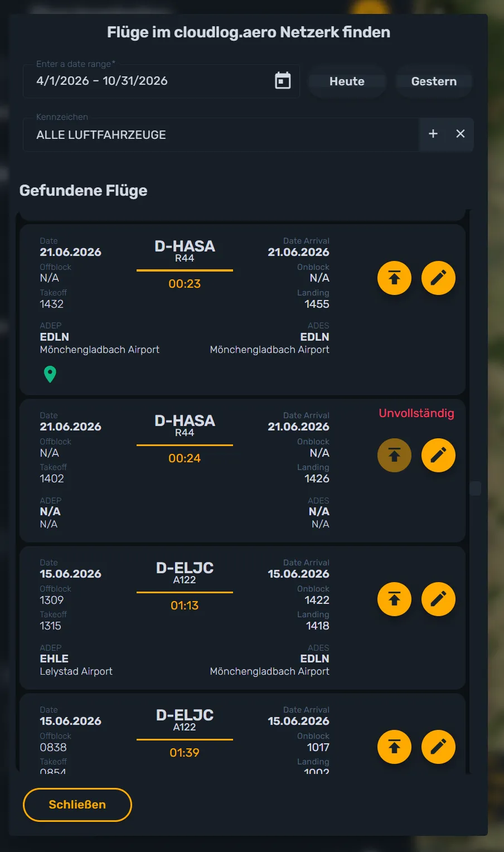504x852 pixels.
Task: Upload the D-HASA flight with takeoff 1432
Action: [x=394, y=278]
